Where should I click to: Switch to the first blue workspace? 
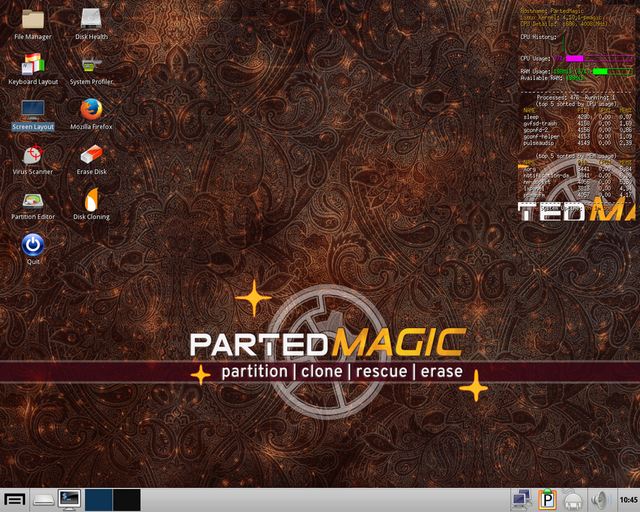point(98,500)
